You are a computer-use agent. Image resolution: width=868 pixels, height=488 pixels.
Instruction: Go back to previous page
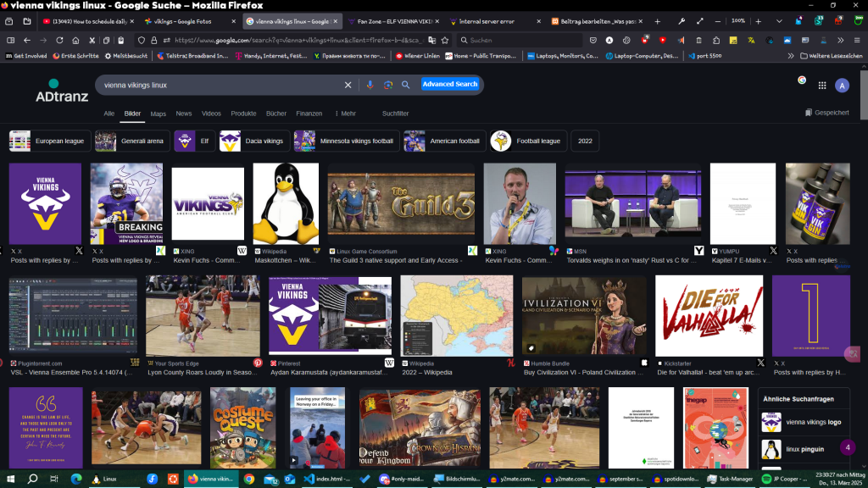point(26,41)
